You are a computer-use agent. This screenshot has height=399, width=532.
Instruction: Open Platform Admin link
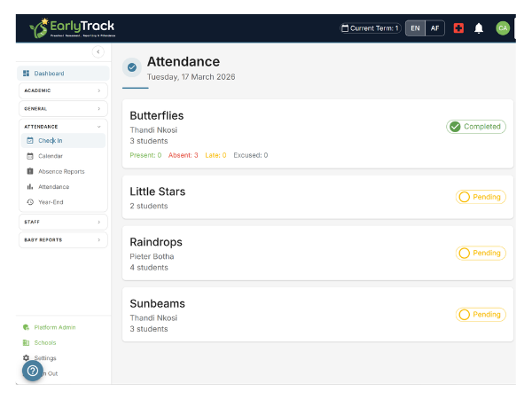55,327
